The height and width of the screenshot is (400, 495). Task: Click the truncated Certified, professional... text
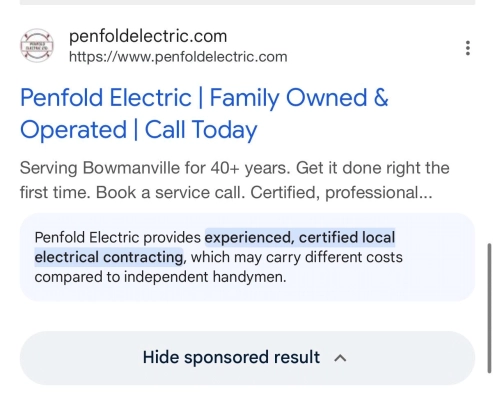341,193
